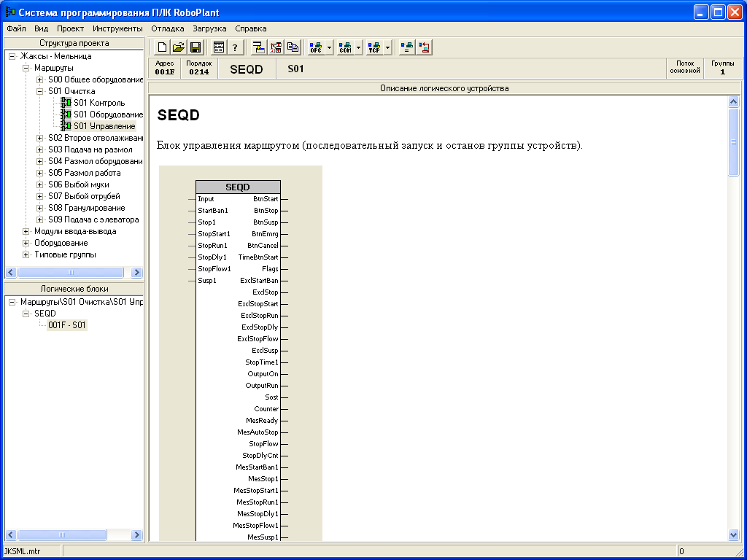Image resolution: width=747 pixels, height=560 pixels.
Task: Click the copy documents toolbar icon
Action: (293, 47)
